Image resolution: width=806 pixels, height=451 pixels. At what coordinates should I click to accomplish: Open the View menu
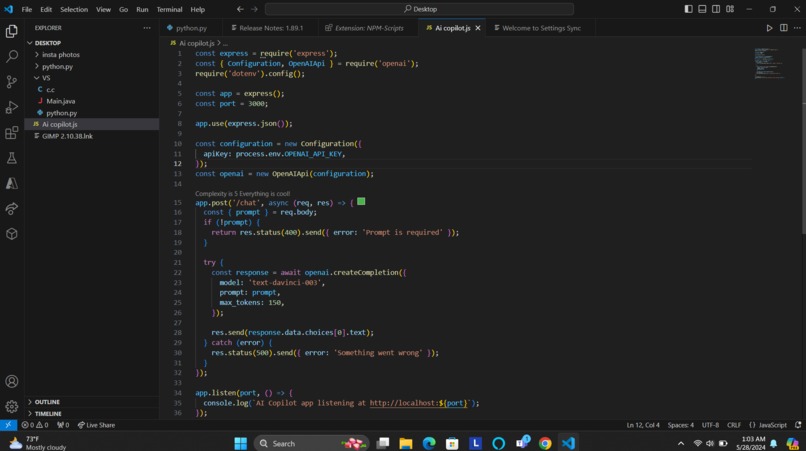click(103, 9)
